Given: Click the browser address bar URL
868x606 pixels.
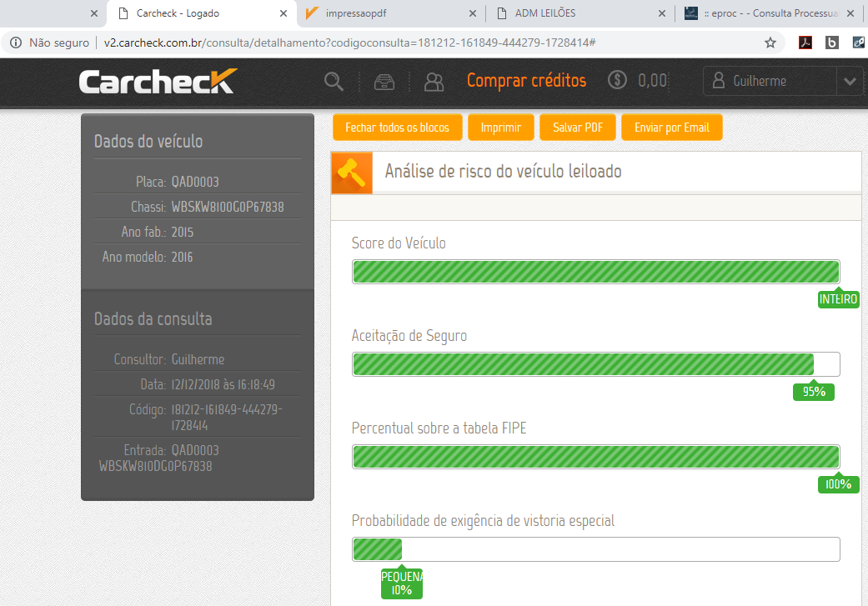Looking at the screenshot, I should point(350,43).
